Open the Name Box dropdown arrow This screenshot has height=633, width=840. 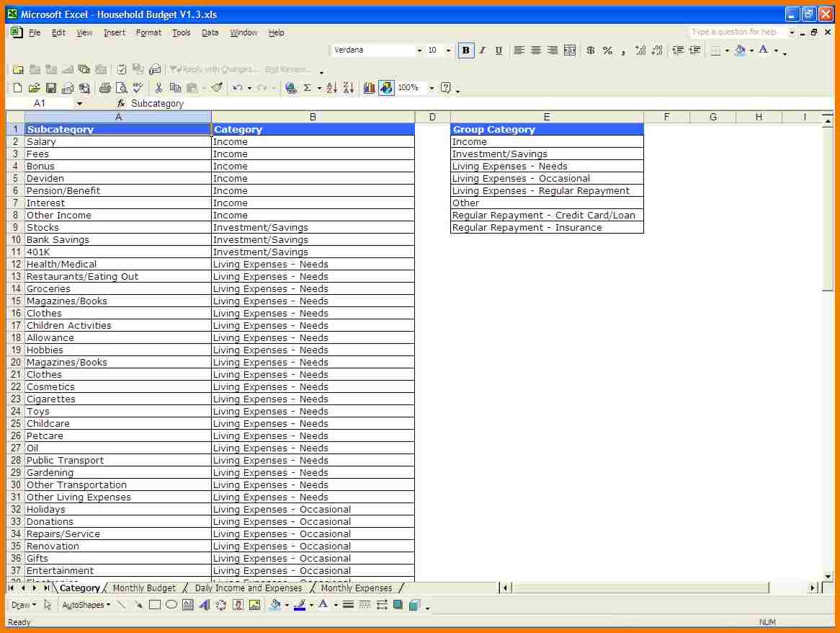pyautogui.click(x=79, y=104)
